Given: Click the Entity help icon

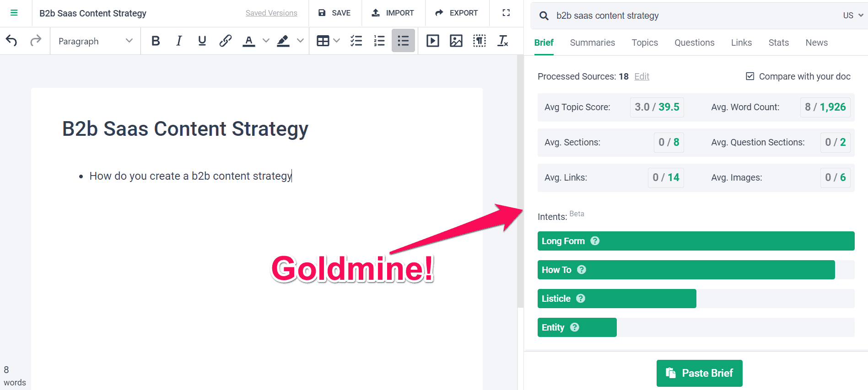Looking at the screenshot, I should click(x=575, y=327).
